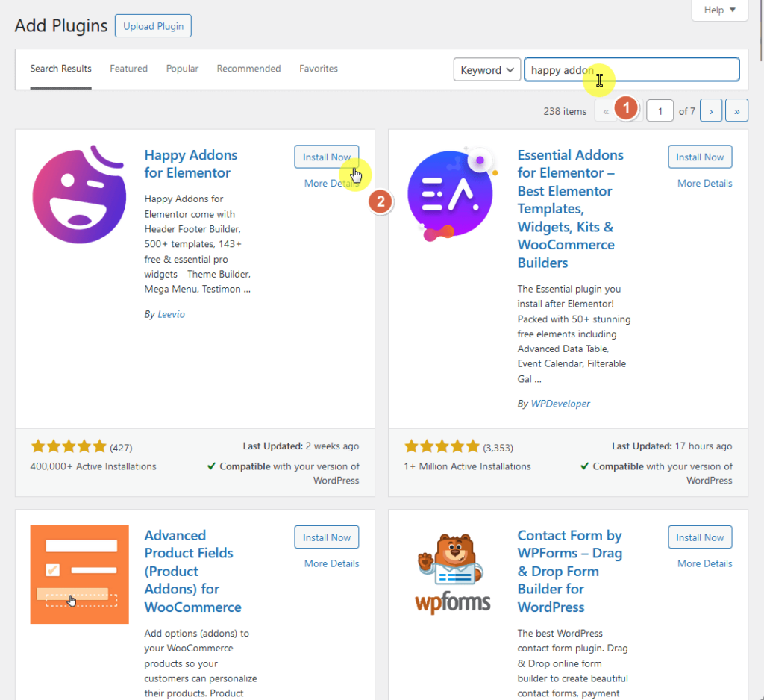This screenshot has width=764, height=700.
Task: Install Essential Addons for Elementor
Action: click(x=700, y=157)
